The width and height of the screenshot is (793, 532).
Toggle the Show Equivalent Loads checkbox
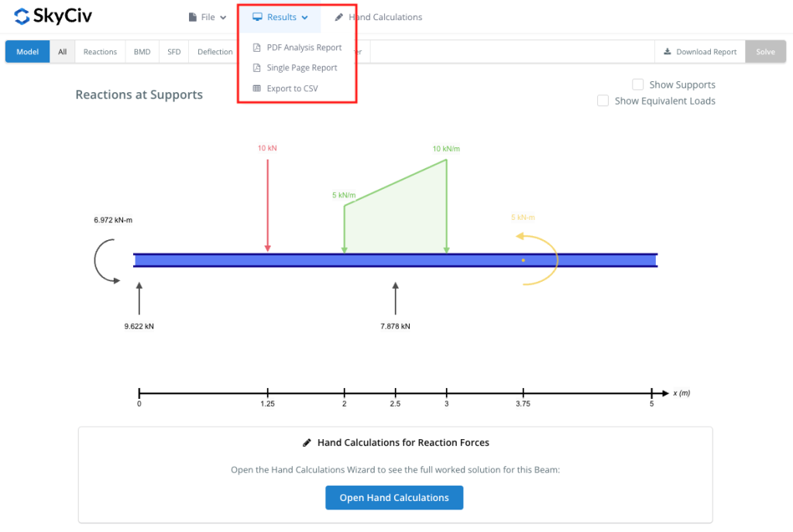pyautogui.click(x=603, y=101)
